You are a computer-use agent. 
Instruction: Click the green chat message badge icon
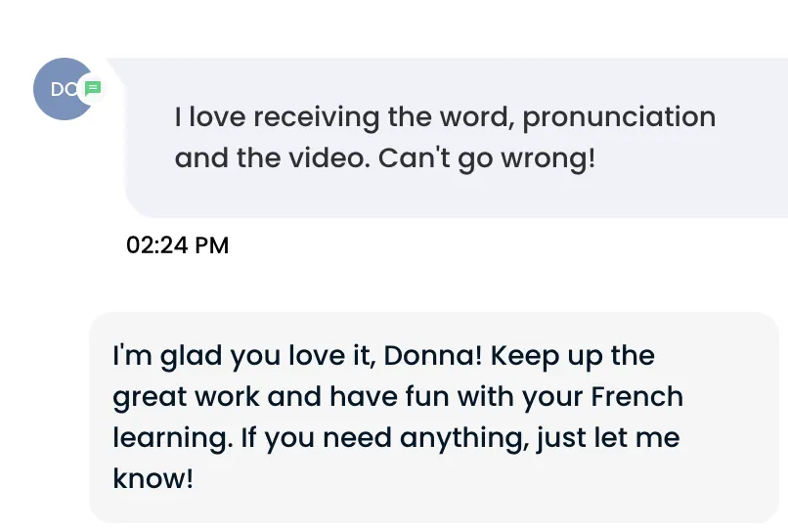pos(93,89)
